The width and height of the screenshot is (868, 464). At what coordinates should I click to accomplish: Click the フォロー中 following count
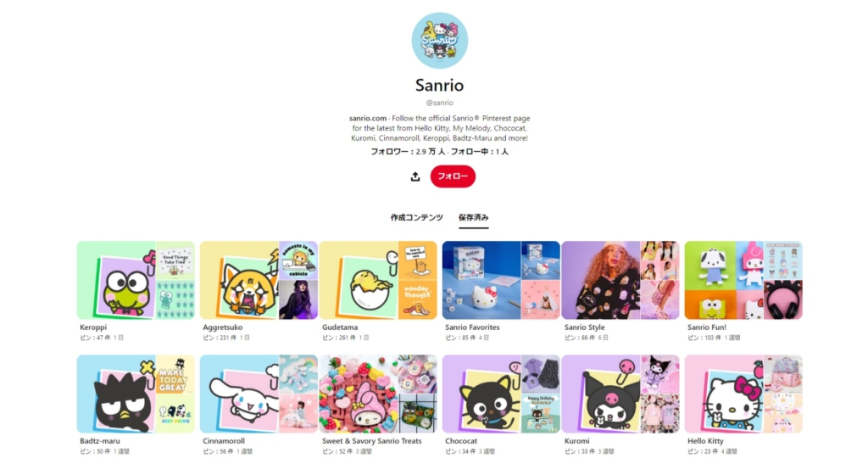(480, 151)
